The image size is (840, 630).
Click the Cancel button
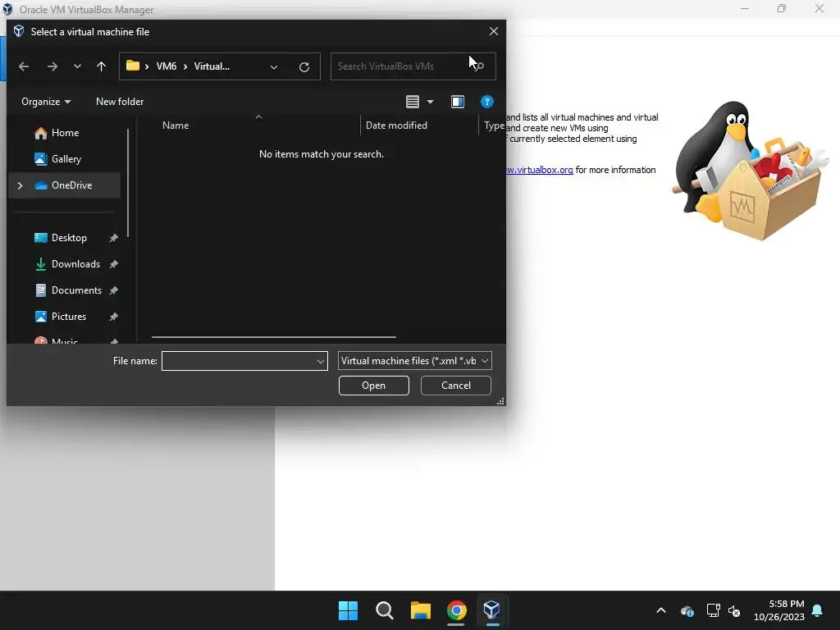pyautogui.click(x=456, y=386)
